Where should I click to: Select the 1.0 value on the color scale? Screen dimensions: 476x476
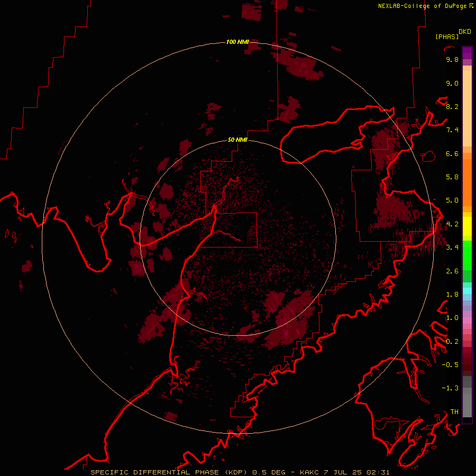click(452, 318)
